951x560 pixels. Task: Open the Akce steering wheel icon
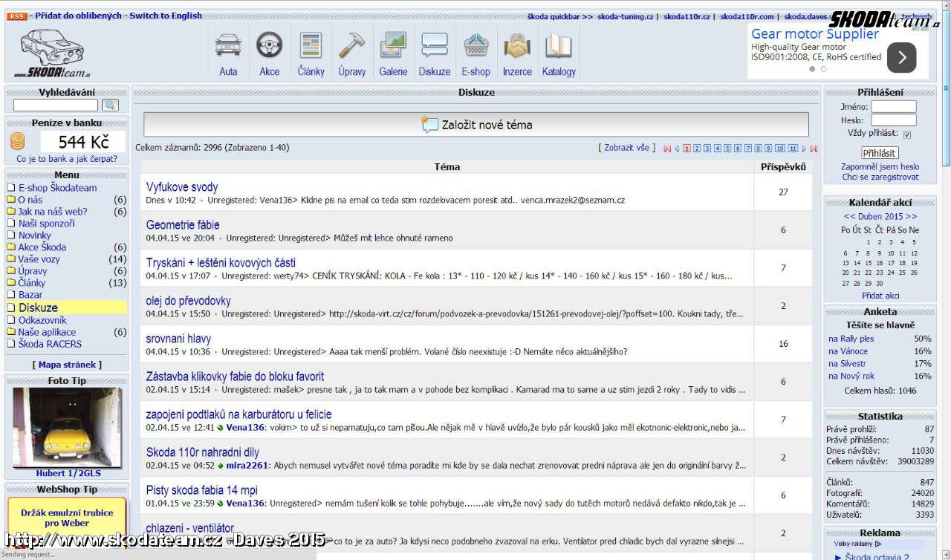click(270, 45)
